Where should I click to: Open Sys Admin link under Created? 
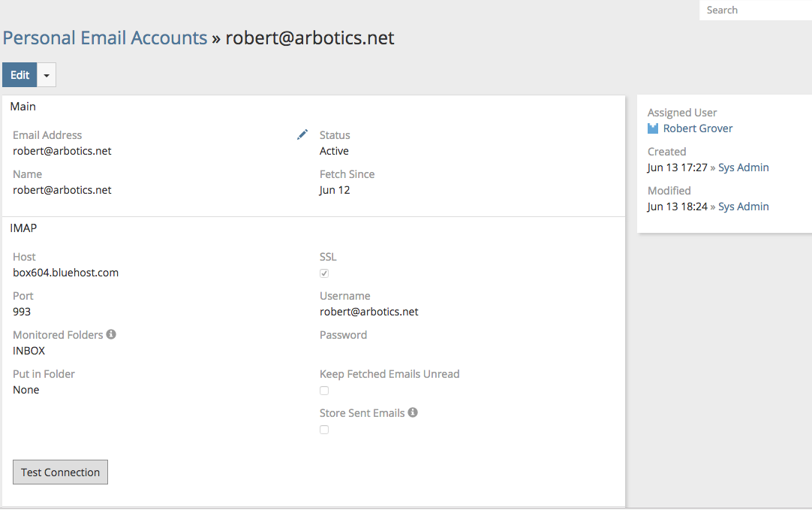coord(743,167)
